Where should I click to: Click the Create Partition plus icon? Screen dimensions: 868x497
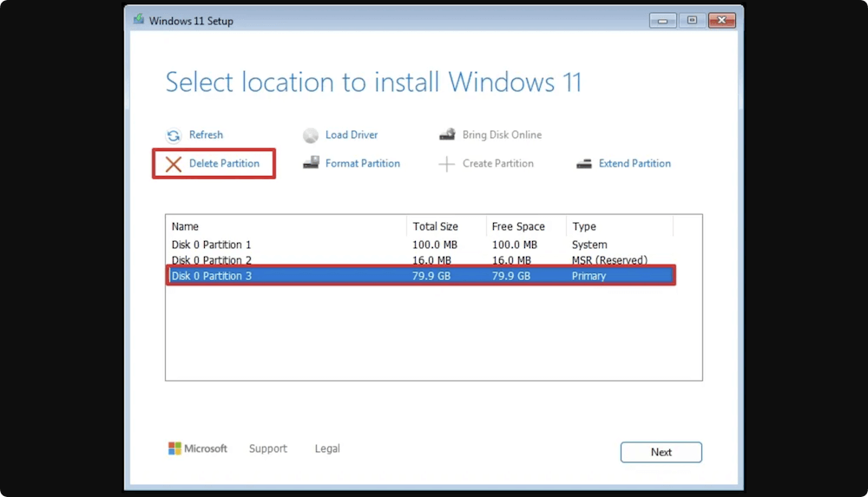tap(446, 164)
